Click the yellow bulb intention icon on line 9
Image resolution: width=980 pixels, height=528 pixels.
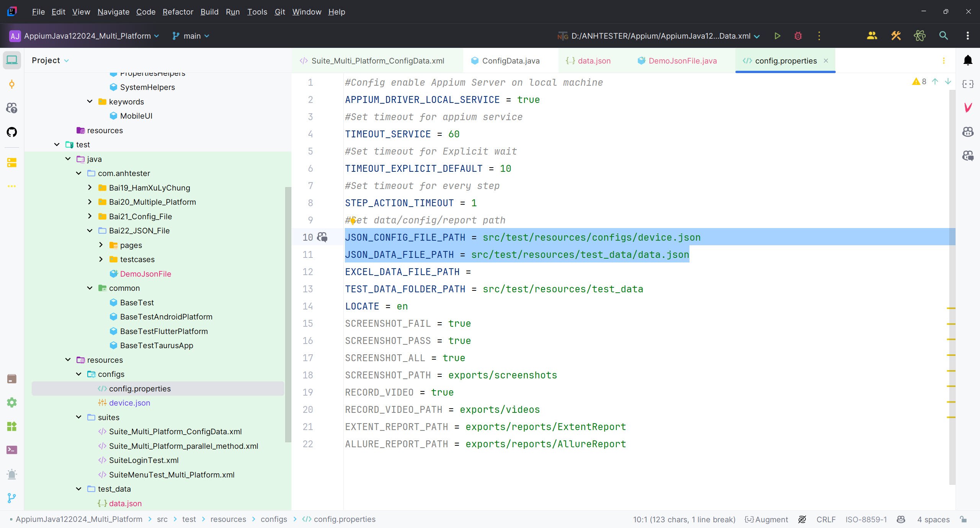(x=353, y=220)
